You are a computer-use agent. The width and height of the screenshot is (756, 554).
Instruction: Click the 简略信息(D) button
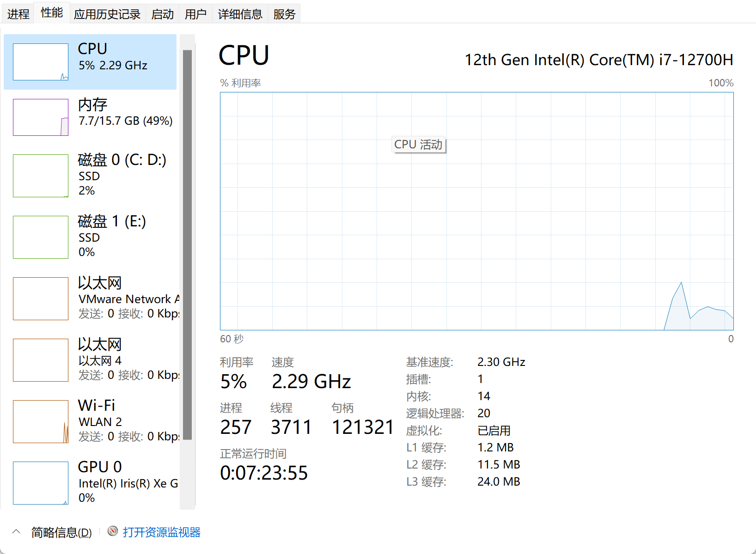(61, 532)
